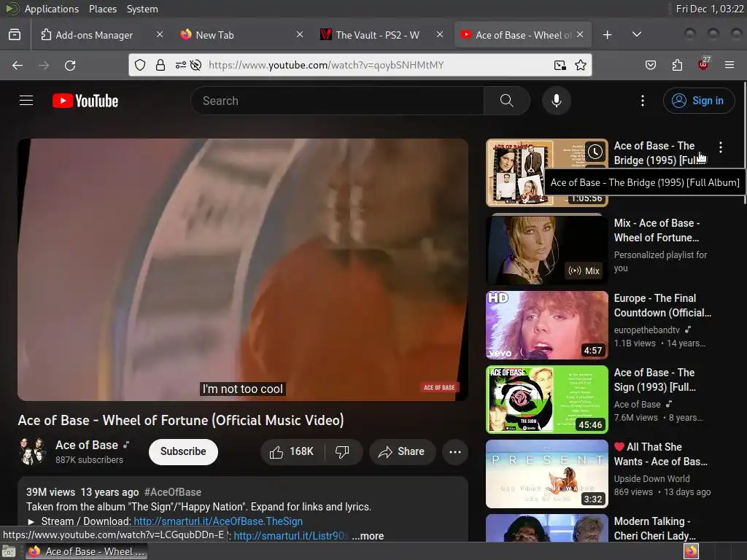Show site security padlock info
This screenshot has height=560, width=747.
click(x=160, y=65)
